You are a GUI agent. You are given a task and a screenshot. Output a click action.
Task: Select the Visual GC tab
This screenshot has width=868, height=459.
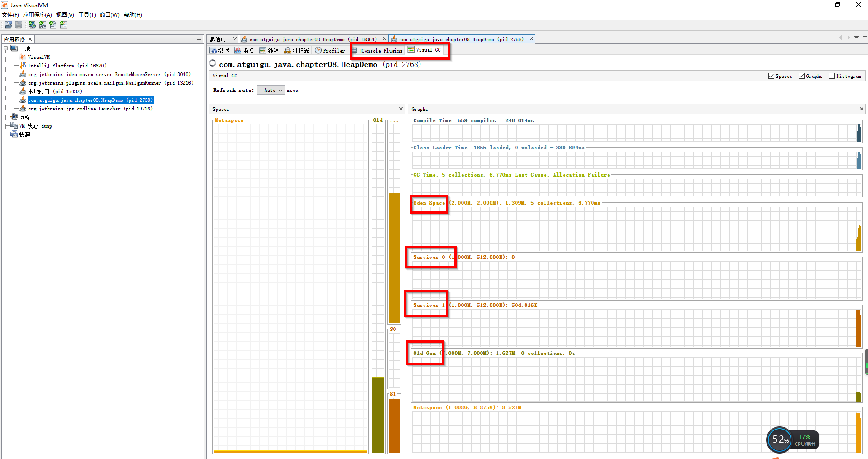tap(424, 50)
